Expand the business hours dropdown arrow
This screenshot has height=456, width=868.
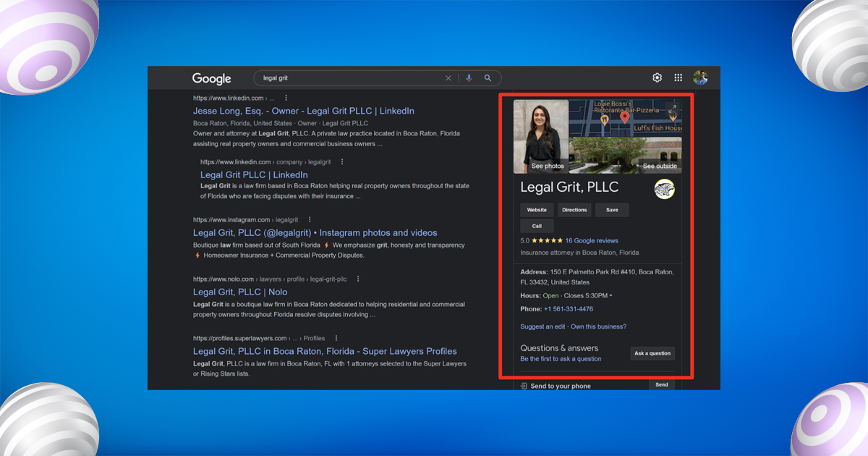pyautogui.click(x=610, y=296)
